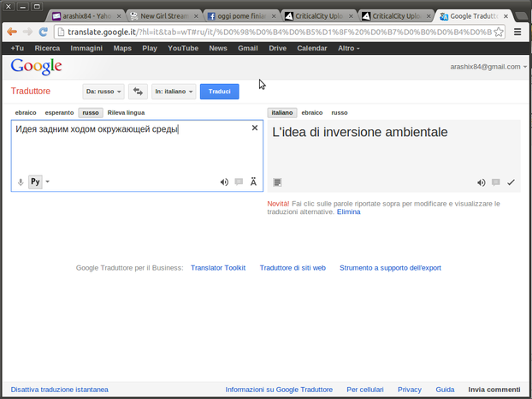Click the browser address bar URL

pyautogui.click(x=279, y=32)
